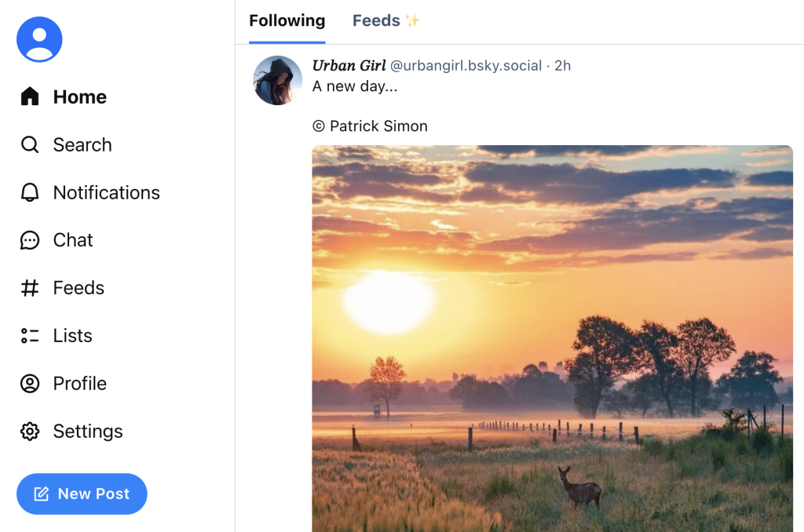The image size is (804, 532).
Task: Click the blue account avatar above Home
Action: click(x=39, y=38)
